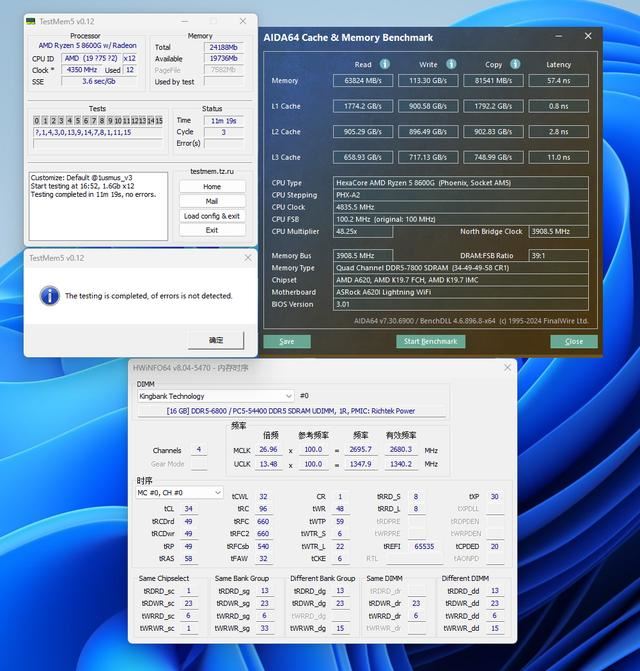Confirm dialog with the 确定 button
The width and height of the screenshot is (640, 671).
tap(215, 340)
